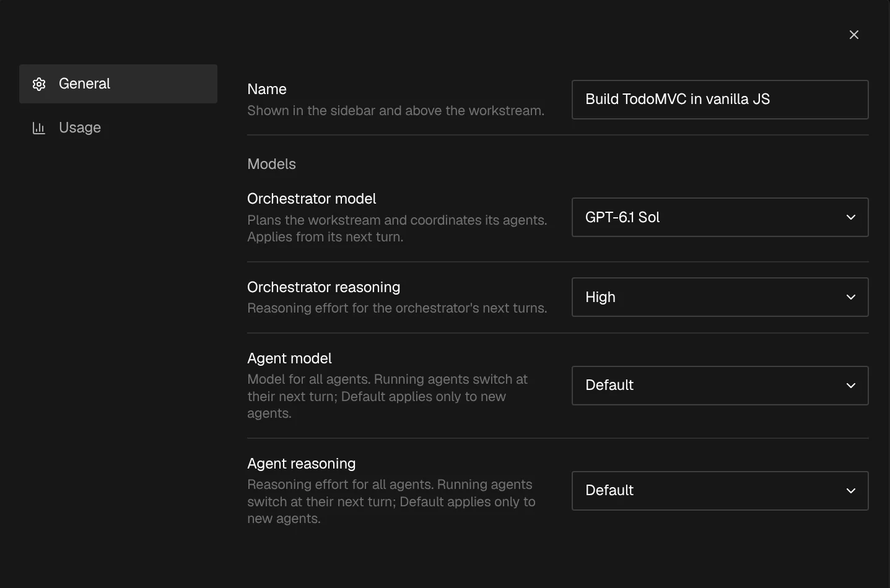Click the gear icon next to General
The height and width of the screenshot is (588, 890).
[x=39, y=84]
